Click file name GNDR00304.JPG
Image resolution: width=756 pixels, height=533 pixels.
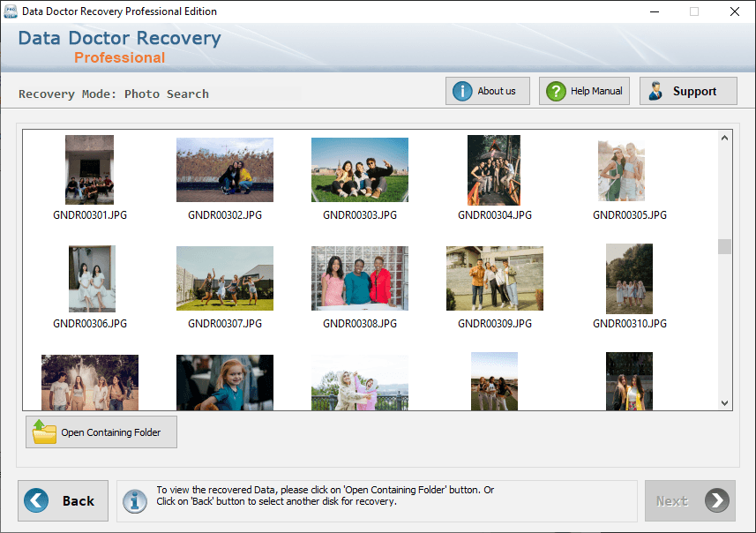[x=495, y=215]
